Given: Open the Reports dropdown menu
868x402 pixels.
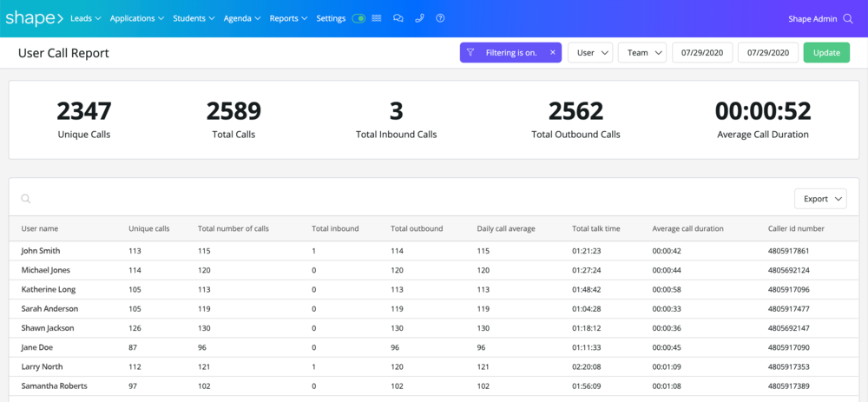Looking at the screenshot, I should pos(288,18).
